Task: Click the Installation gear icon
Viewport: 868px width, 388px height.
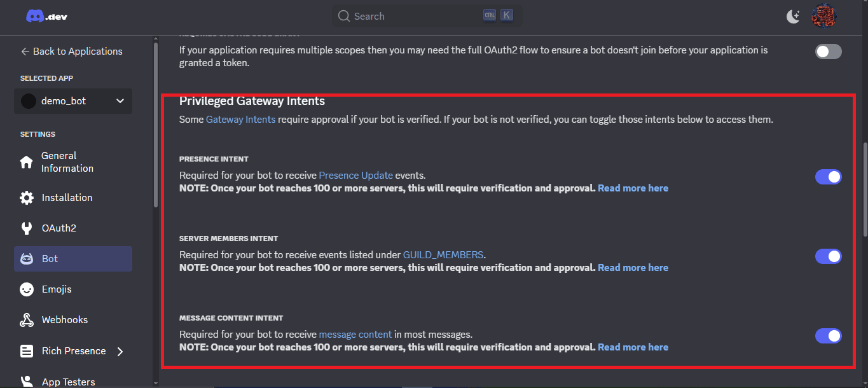Action: 27,198
